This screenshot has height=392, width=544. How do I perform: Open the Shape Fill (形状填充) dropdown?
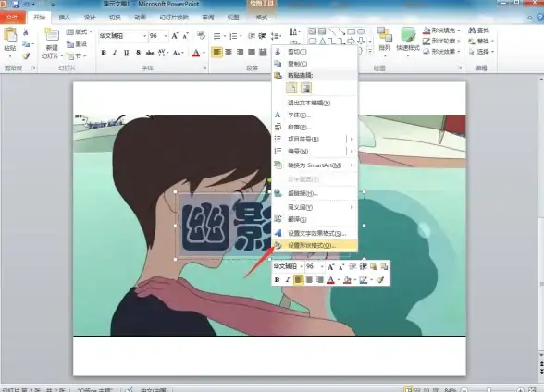coord(441,31)
